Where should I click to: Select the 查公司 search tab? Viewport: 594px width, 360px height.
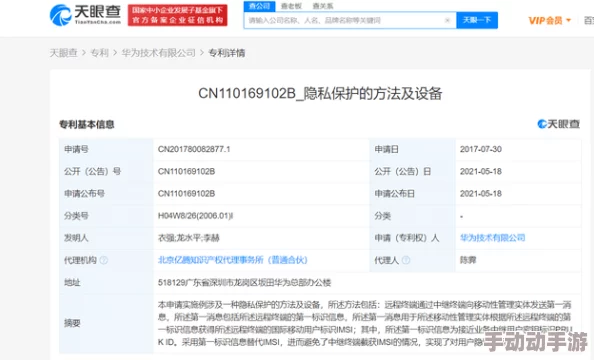coord(259,6)
